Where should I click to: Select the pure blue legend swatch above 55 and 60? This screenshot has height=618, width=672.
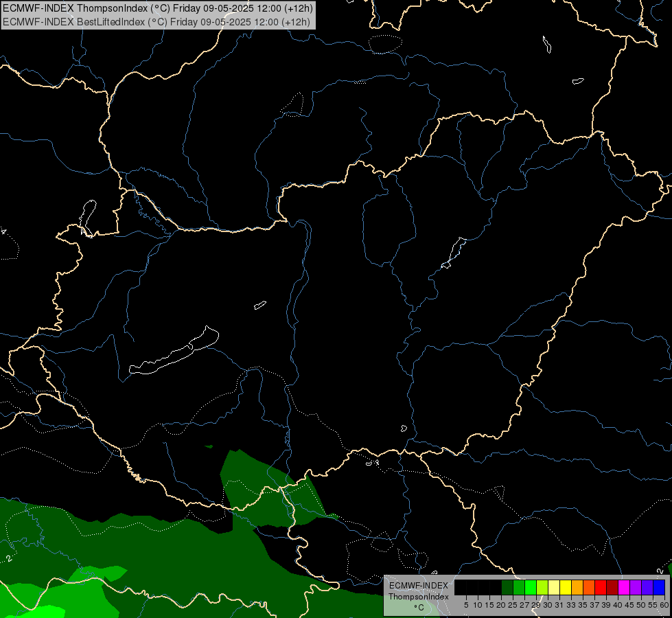(x=659, y=588)
